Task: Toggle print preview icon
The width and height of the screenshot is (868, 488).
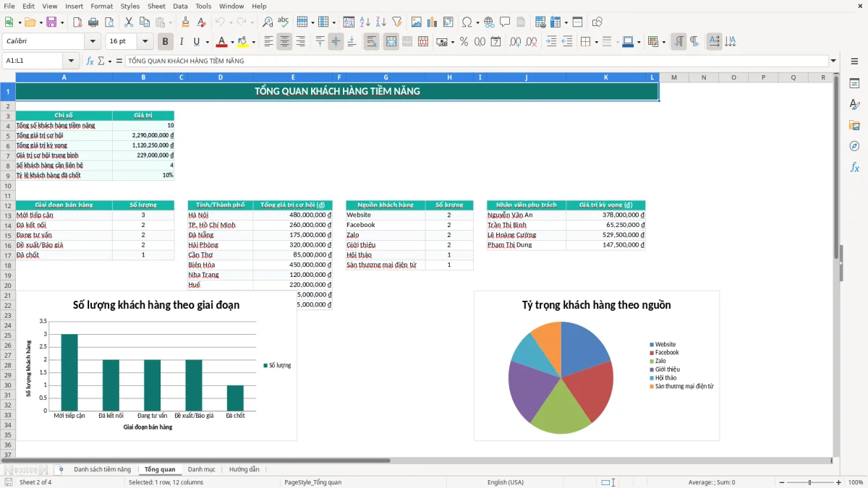Action: pyautogui.click(x=109, y=22)
